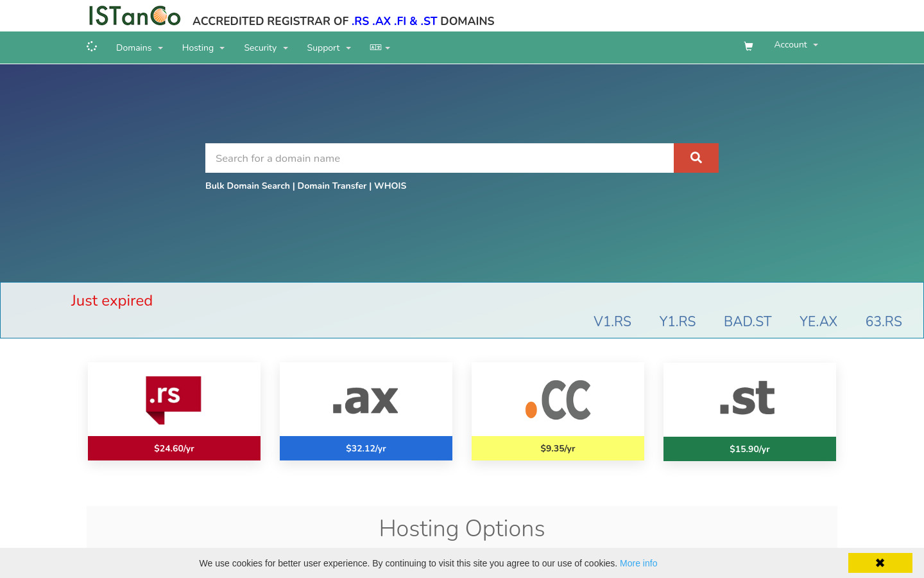Image resolution: width=924 pixels, height=578 pixels.
Task: Select expired domain Y1.RS
Action: coord(678,321)
